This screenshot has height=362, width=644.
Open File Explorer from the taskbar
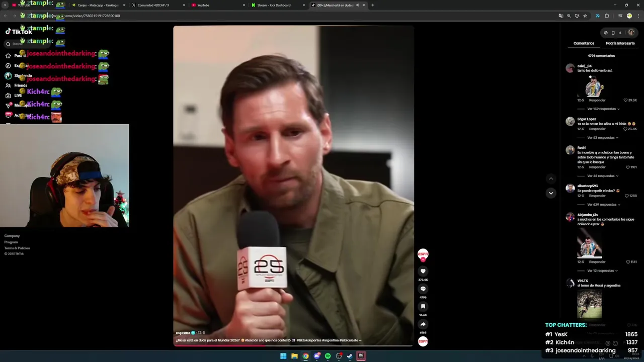(x=294, y=356)
